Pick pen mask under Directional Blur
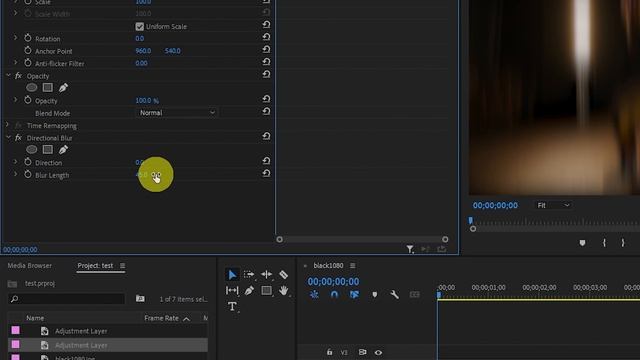Image resolution: width=640 pixels, height=360 pixels. pos(63,150)
